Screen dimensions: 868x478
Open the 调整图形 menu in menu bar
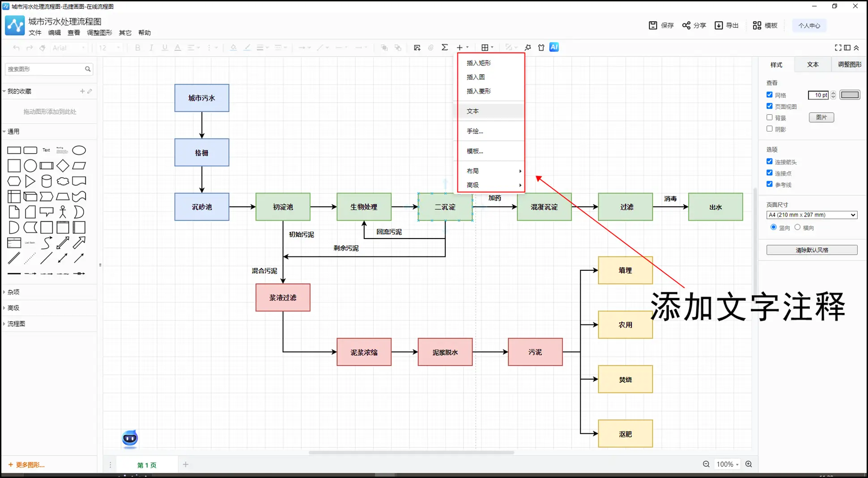(99, 33)
